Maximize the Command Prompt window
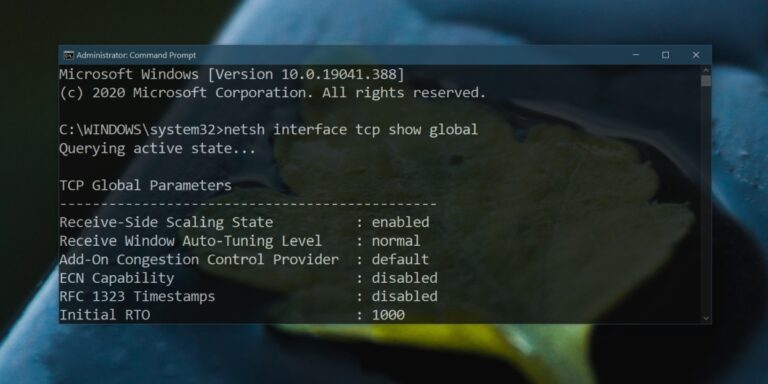This screenshot has width=768, height=384. (x=666, y=55)
